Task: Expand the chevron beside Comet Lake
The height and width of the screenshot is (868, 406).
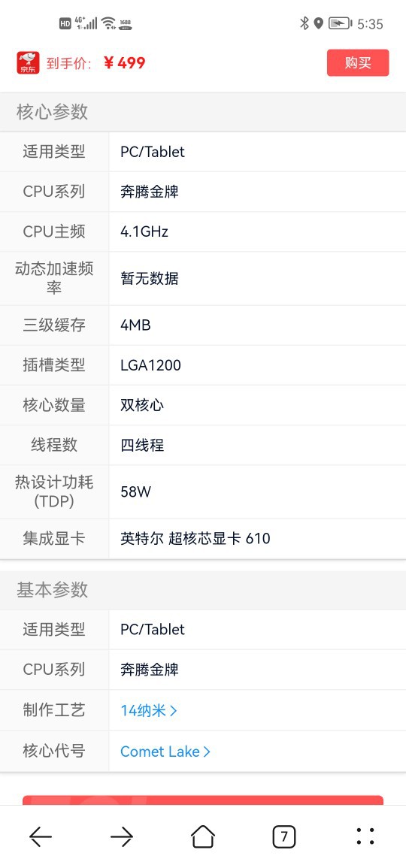Action: 207,752
